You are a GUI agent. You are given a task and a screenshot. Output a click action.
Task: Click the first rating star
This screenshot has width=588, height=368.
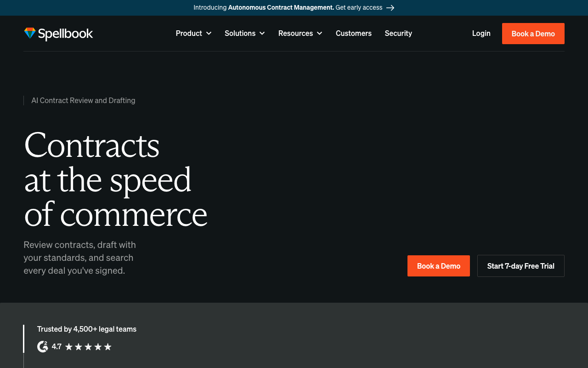(x=69, y=347)
